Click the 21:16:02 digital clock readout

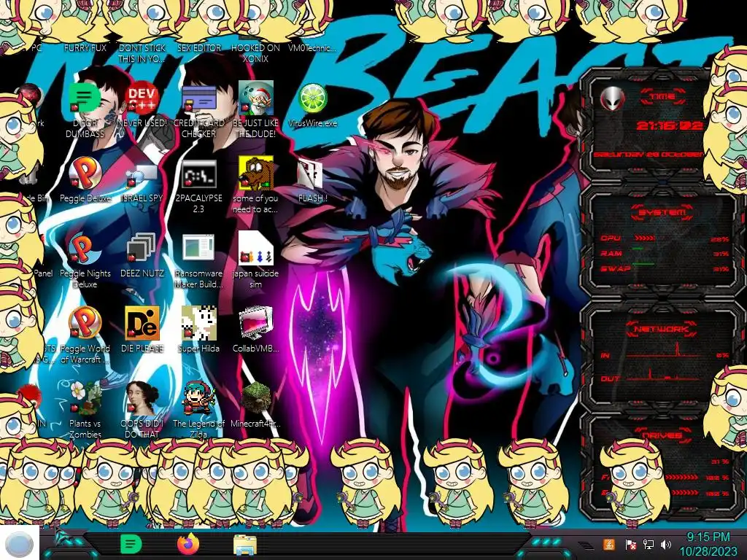pos(670,125)
